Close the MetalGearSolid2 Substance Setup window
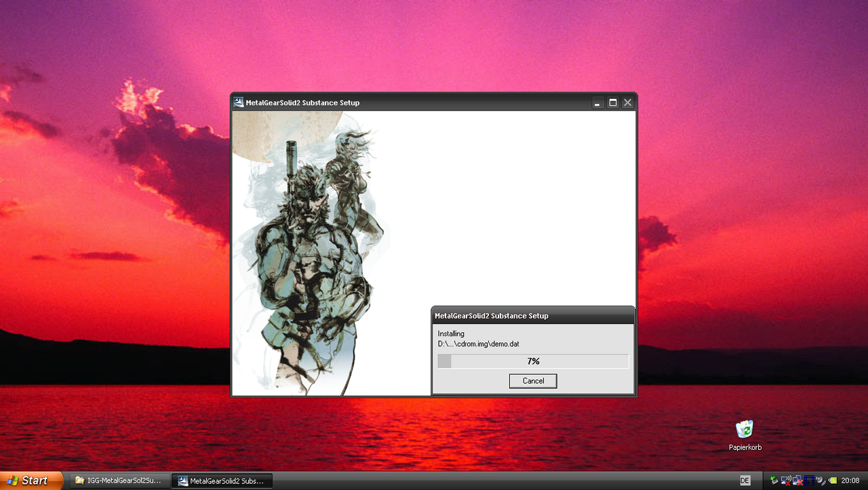868x490 pixels. [628, 102]
